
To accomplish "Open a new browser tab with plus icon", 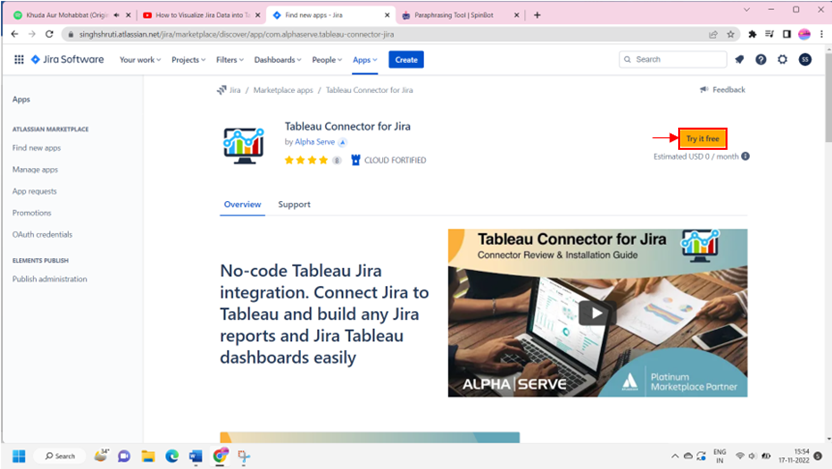I will tap(537, 15).
